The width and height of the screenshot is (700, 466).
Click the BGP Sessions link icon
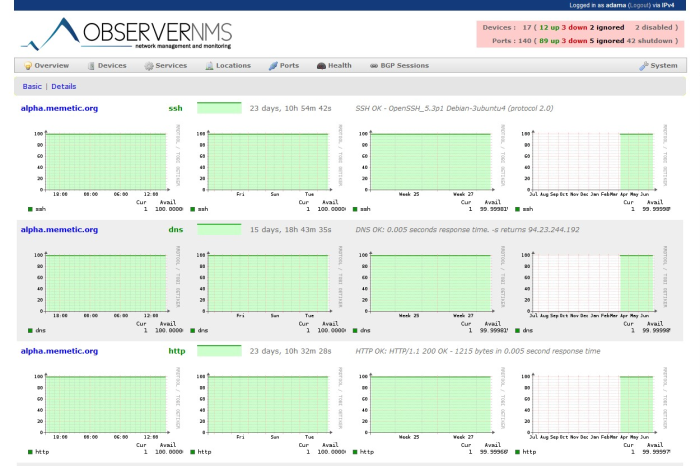click(x=374, y=66)
